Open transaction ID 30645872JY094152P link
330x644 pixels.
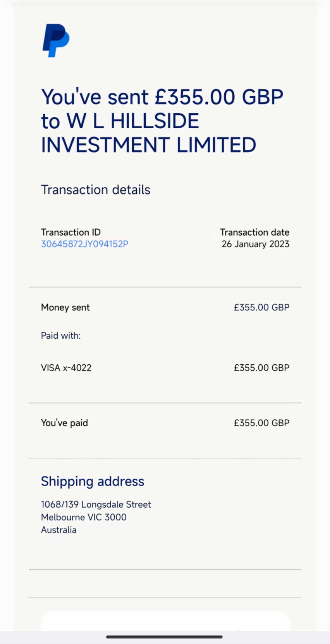pyautogui.click(x=85, y=244)
